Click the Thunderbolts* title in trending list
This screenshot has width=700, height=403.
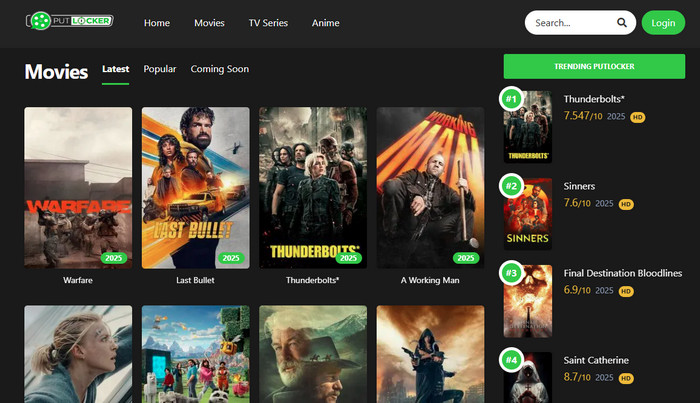(594, 99)
